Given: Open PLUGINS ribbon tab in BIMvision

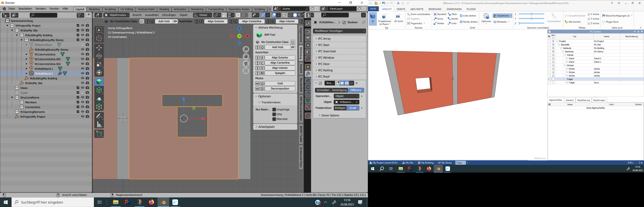Looking at the screenshot, I should (x=471, y=9).
